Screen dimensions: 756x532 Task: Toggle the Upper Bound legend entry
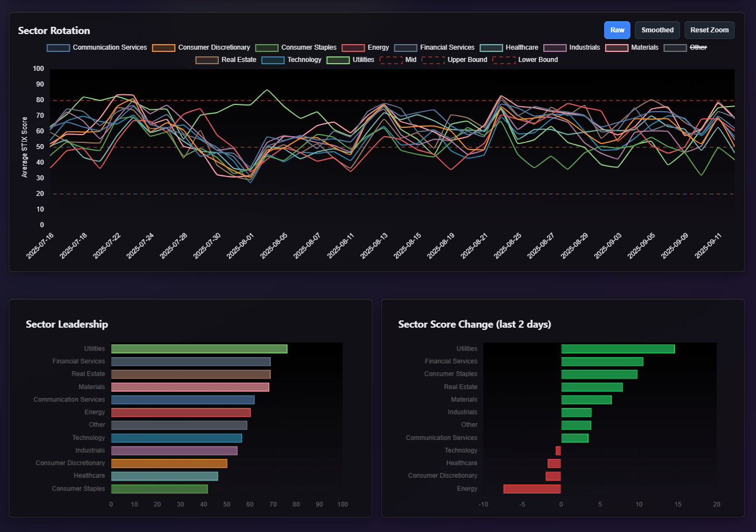[x=454, y=60]
